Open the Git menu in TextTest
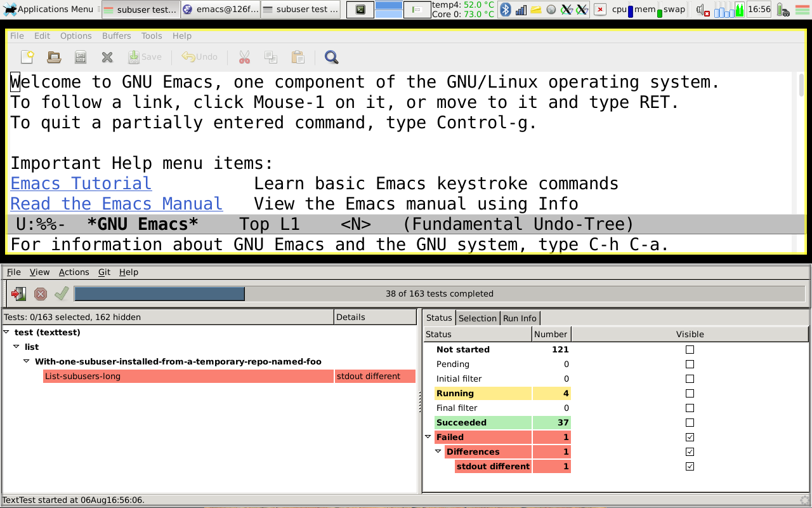This screenshot has height=508, width=812. [x=105, y=272]
